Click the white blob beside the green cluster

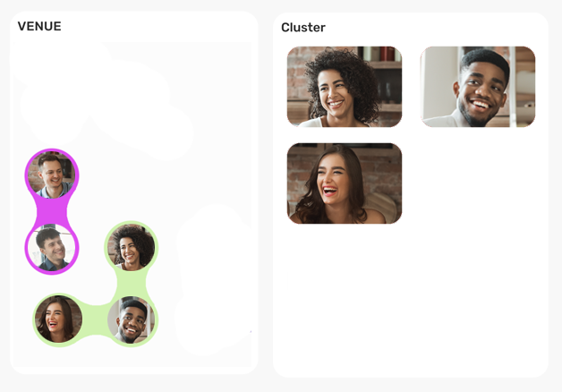click(214, 279)
